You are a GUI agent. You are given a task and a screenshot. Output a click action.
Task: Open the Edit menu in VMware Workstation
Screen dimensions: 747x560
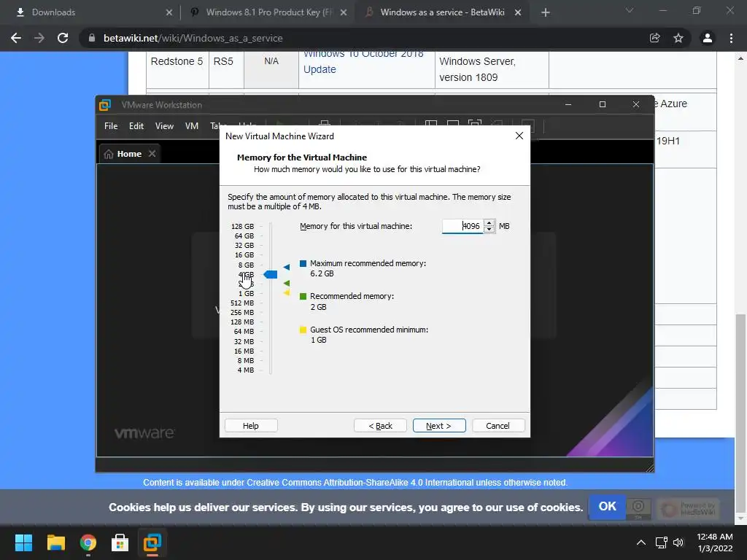[x=136, y=126]
